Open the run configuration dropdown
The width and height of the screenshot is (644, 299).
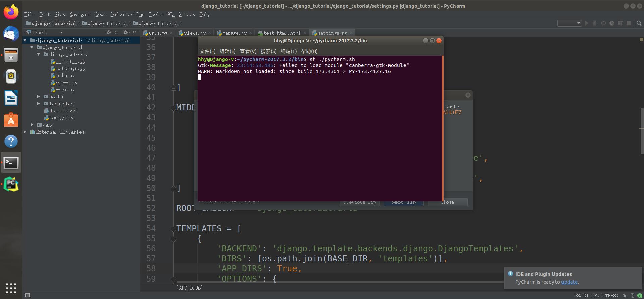pyautogui.click(x=569, y=23)
